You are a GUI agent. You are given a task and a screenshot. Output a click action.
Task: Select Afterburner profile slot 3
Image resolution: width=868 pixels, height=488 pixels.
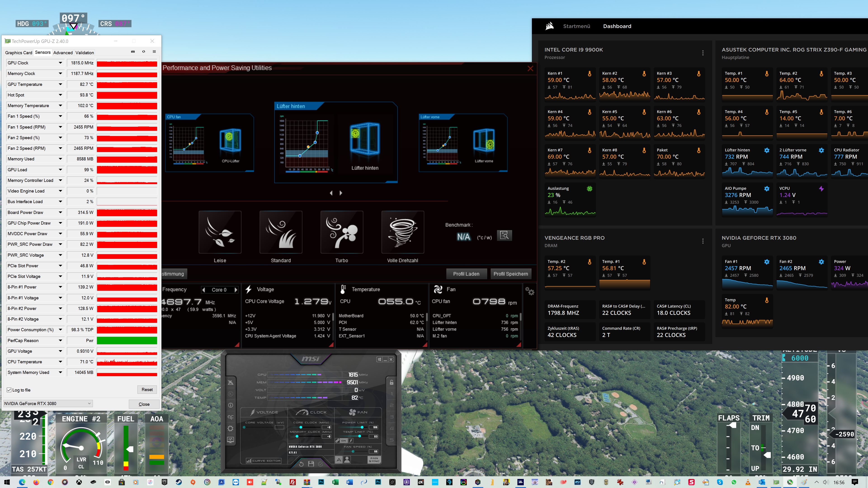click(x=392, y=417)
